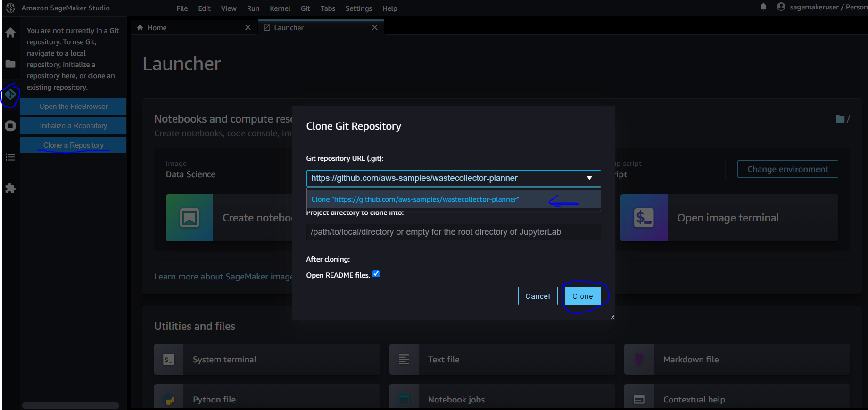The width and height of the screenshot is (868, 410).
Task: Click the Text file icon
Action: tap(404, 360)
